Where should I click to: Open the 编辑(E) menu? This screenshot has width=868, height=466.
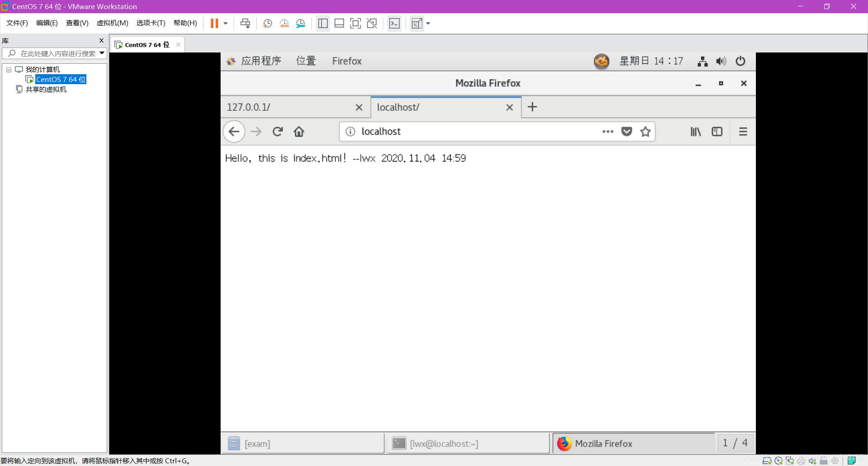47,23
